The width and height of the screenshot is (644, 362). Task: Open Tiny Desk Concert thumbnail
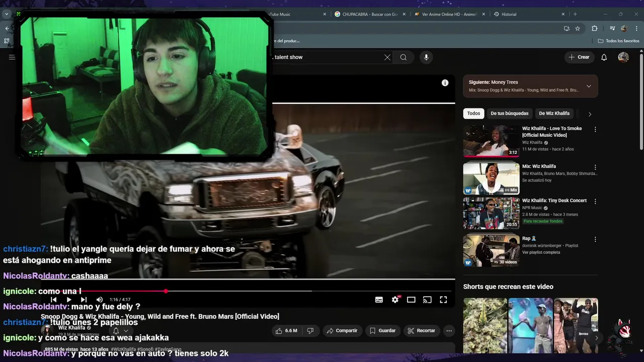491,213
